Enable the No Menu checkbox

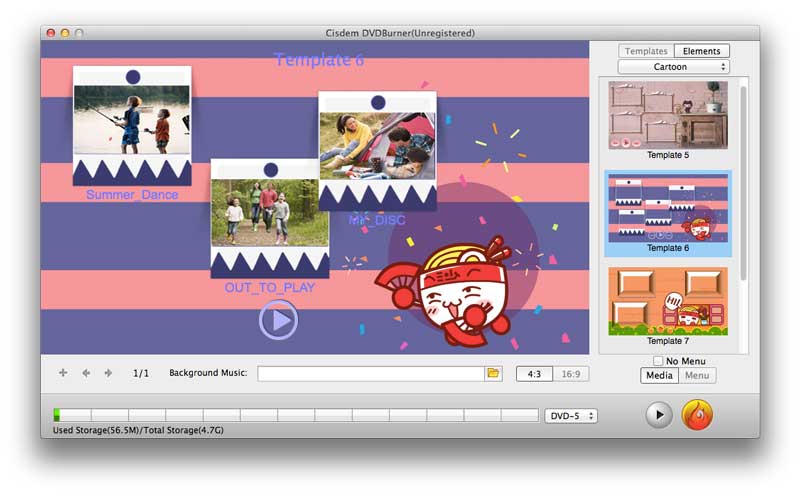[x=657, y=361]
